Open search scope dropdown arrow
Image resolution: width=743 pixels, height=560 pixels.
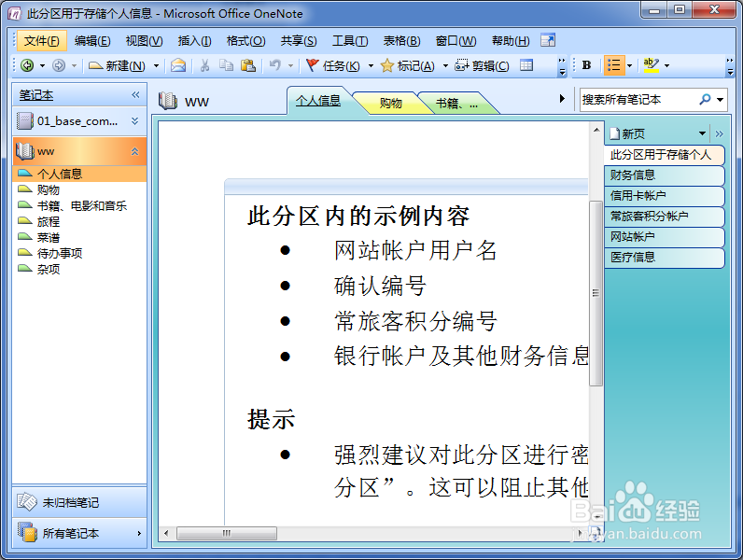pos(720,100)
